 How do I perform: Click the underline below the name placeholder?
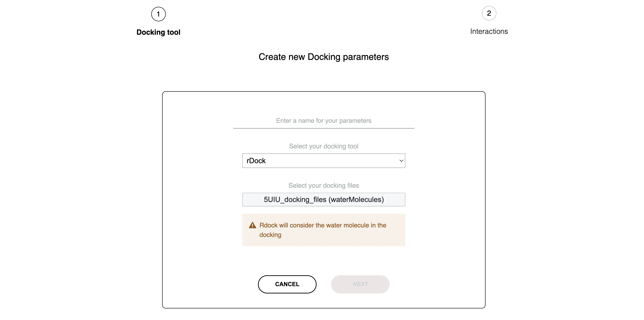click(x=324, y=128)
